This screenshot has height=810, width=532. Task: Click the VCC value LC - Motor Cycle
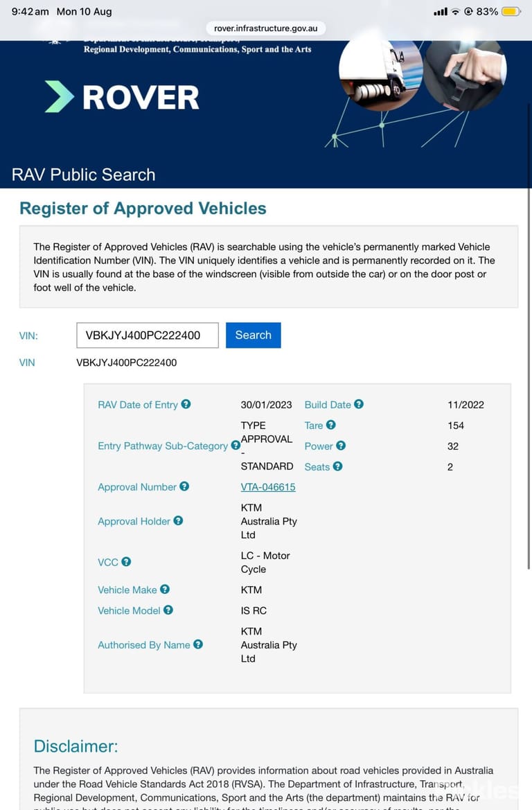click(x=265, y=562)
